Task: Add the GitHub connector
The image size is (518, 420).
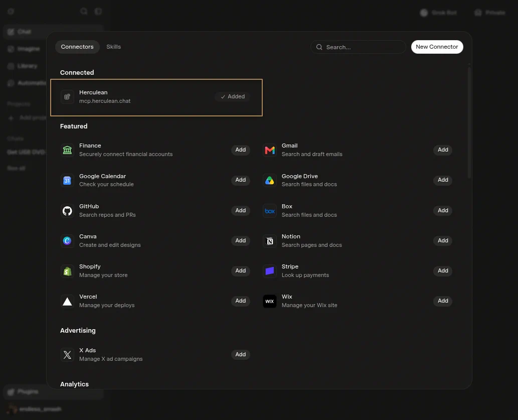Action: click(241, 210)
